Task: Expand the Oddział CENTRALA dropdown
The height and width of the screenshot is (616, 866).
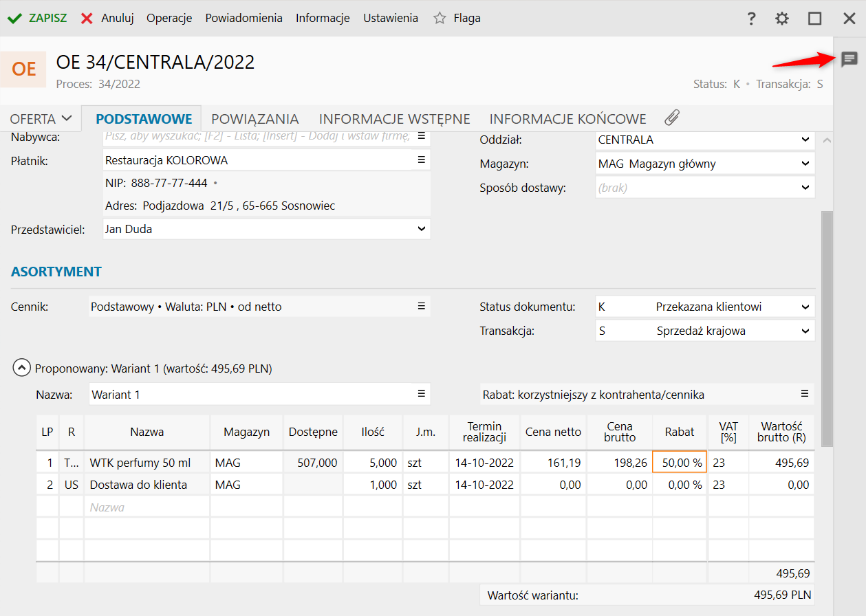Action: [805, 140]
